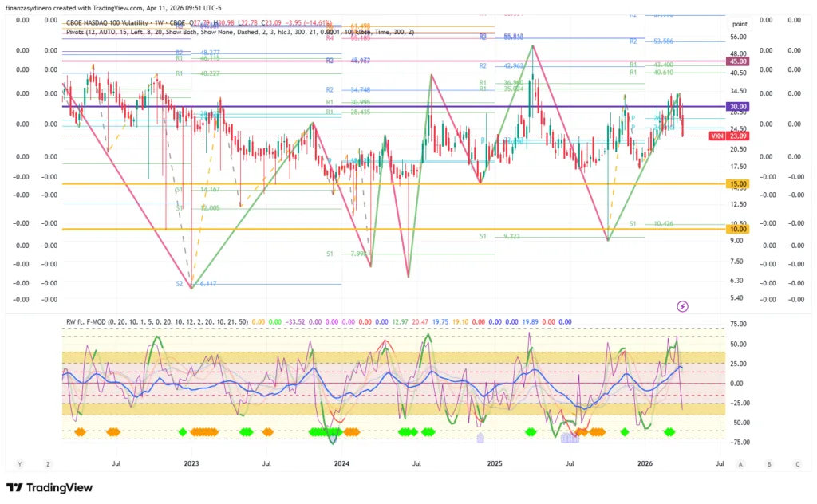Open the TradingView logo at bottom left
The width and height of the screenshot is (817, 504).
[x=49, y=487]
